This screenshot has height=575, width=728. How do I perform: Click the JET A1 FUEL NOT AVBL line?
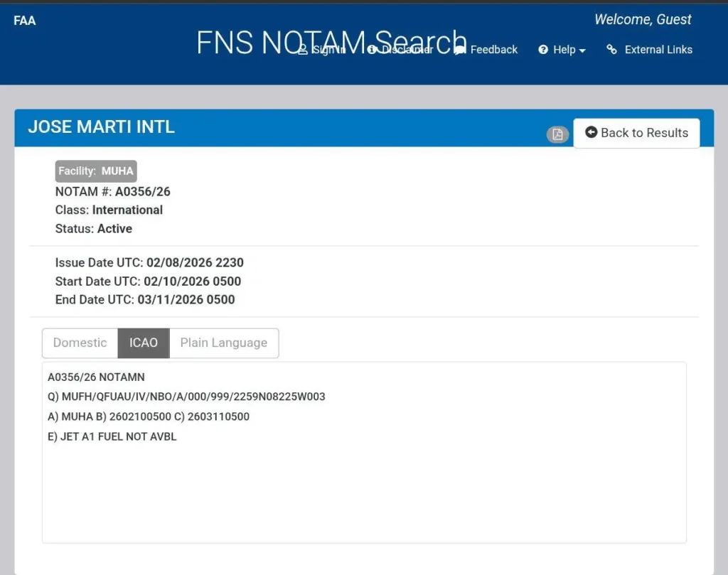tap(112, 436)
